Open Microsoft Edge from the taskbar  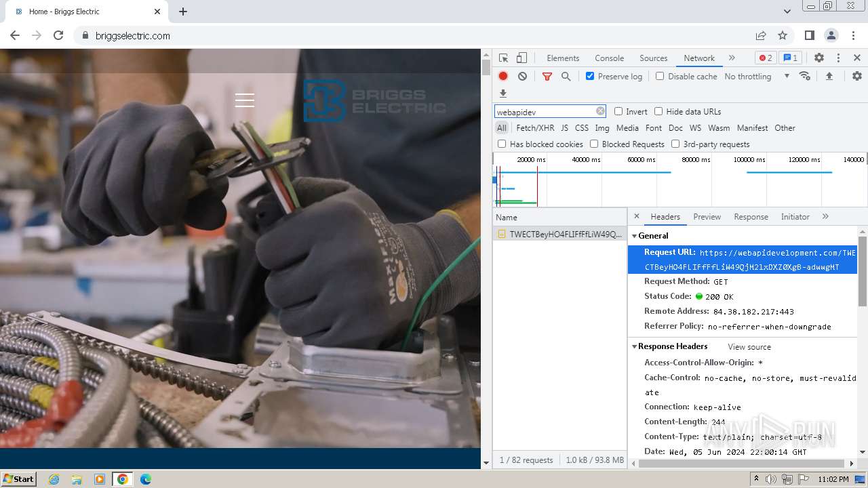(146, 479)
